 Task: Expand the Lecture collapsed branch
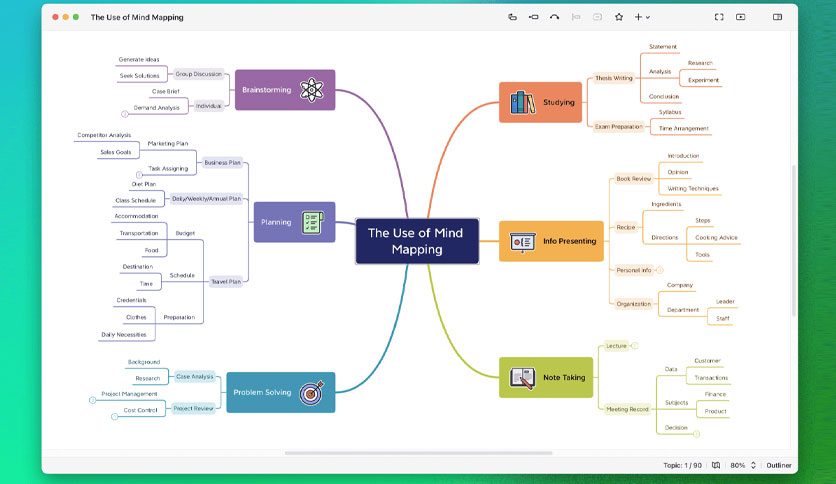[635, 346]
